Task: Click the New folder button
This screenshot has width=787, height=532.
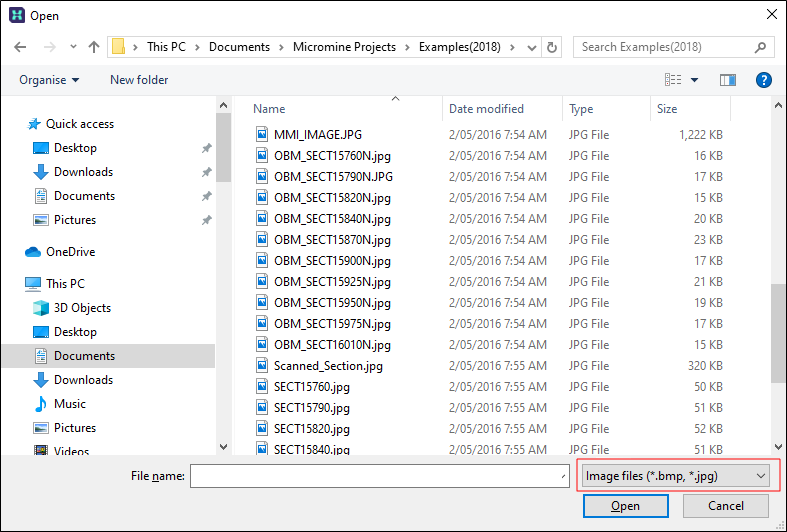Action: coord(139,80)
